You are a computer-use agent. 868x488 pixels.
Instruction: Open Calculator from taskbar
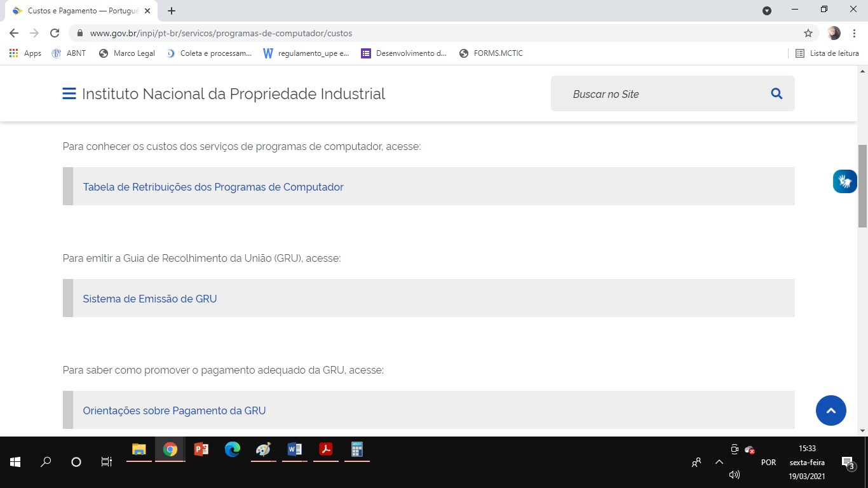[x=356, y=450]
